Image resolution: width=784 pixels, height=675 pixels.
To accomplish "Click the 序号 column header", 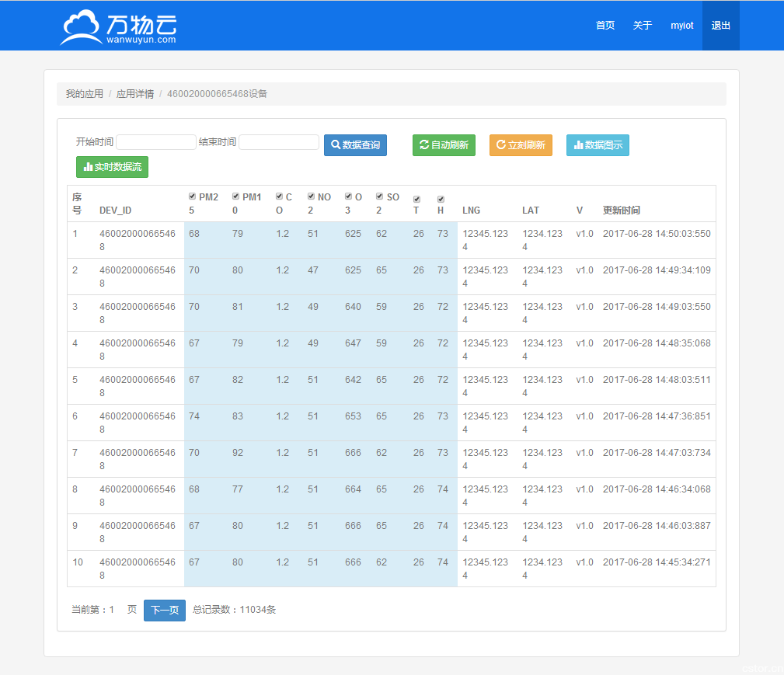I will coord(77,204).
